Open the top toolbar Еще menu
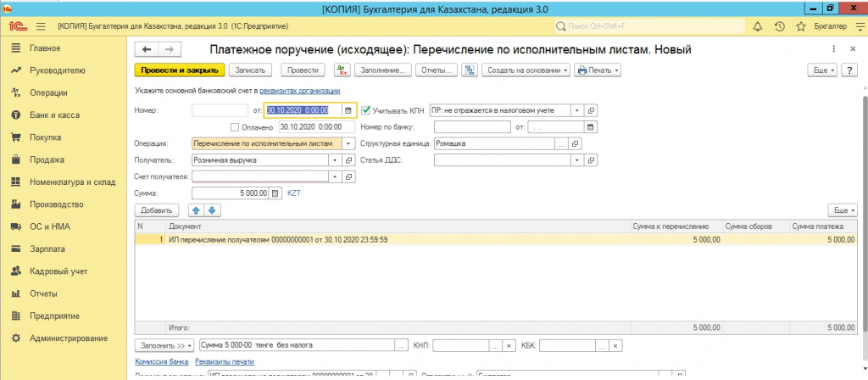 [x=824, y=70]
